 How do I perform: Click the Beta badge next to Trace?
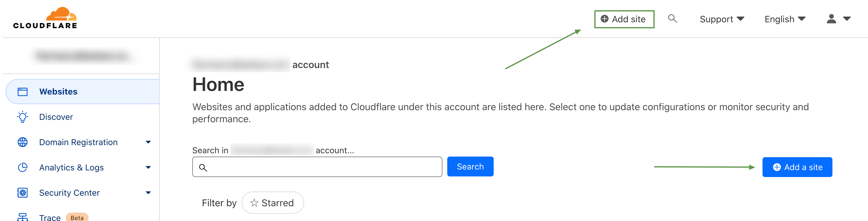(x=77, y=217)
